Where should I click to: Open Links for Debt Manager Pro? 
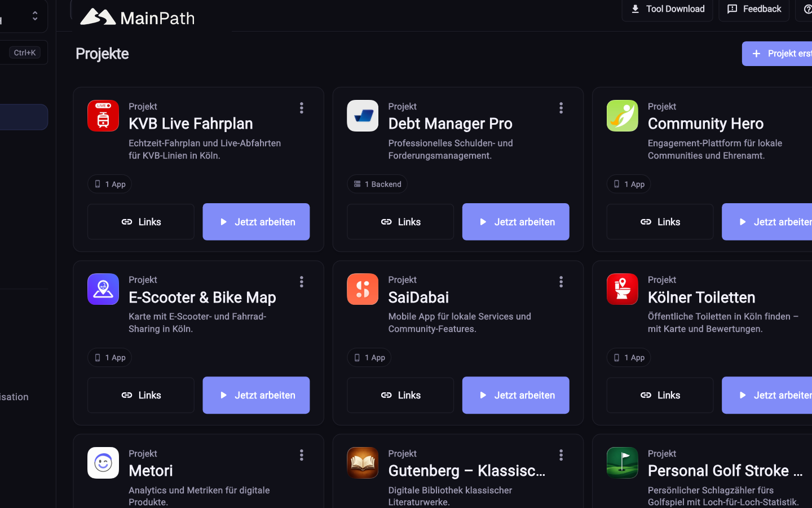400,222
